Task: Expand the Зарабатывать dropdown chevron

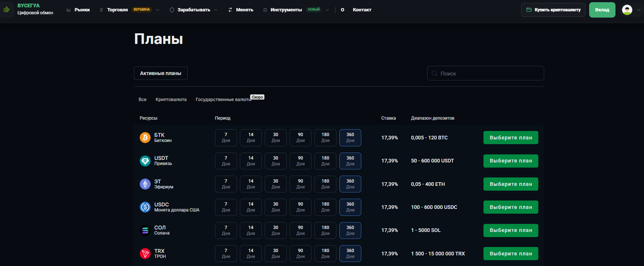Action: click(x=216, y=10)
